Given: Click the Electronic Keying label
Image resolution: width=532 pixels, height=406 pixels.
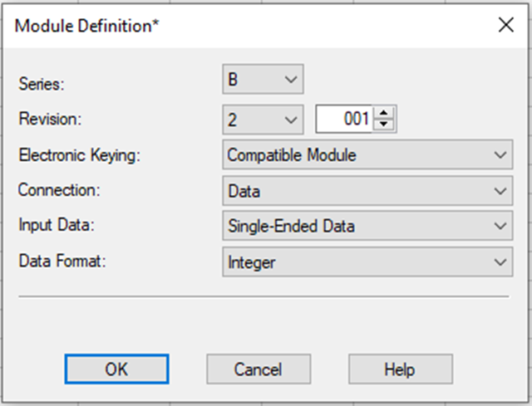Looking at the screenshot, I should pos(80,155).
